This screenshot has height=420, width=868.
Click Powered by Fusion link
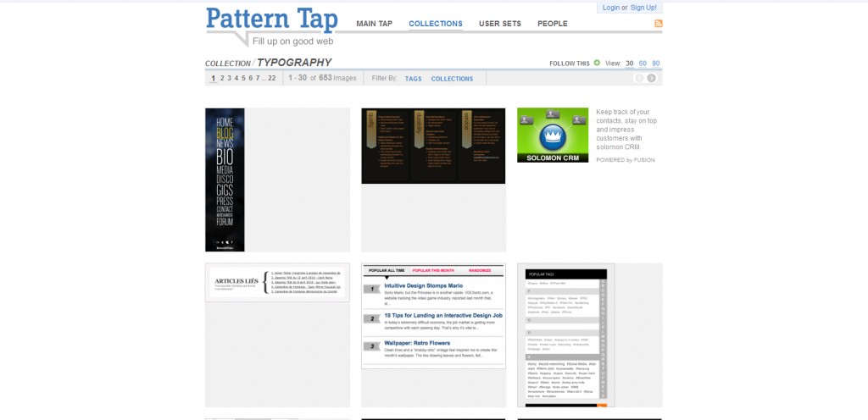(x=626, y=160)
